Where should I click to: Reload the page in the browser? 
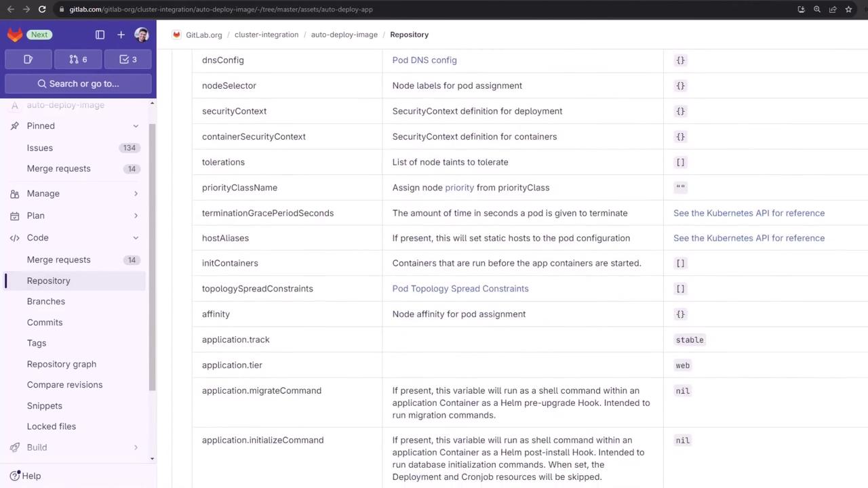point(42,9)
